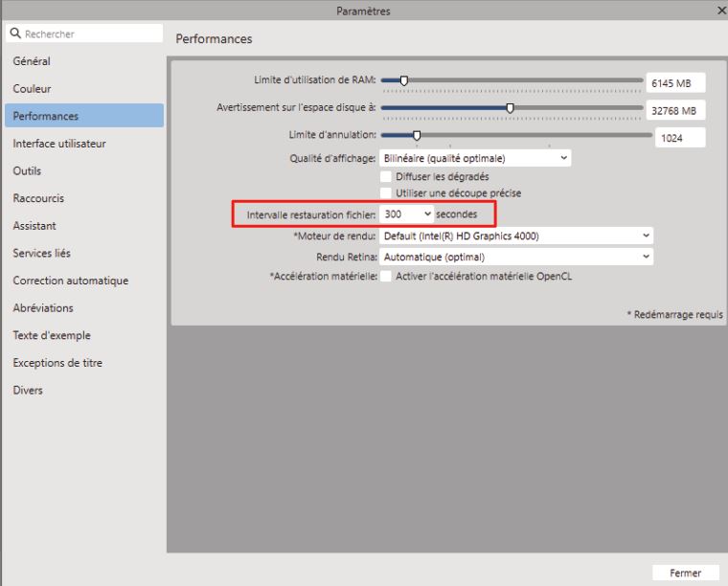Adjust the disk space warning slider
This screenshot has height=586, width=728.
coord(510,108)
